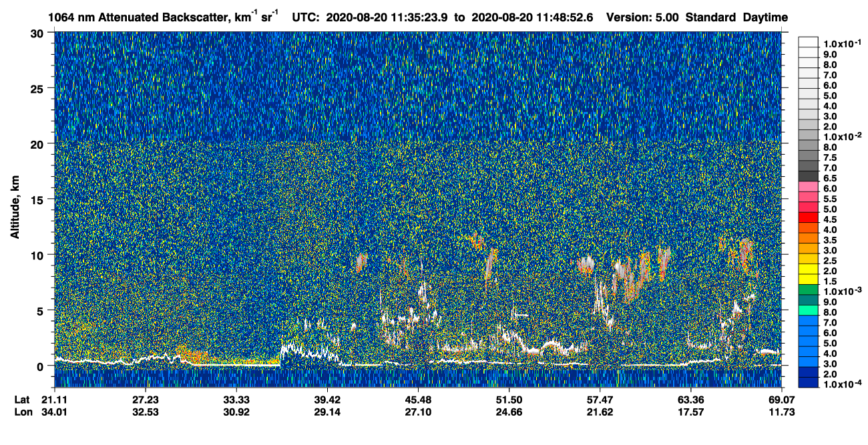Click the "Lon" row label

coord(22,412)
